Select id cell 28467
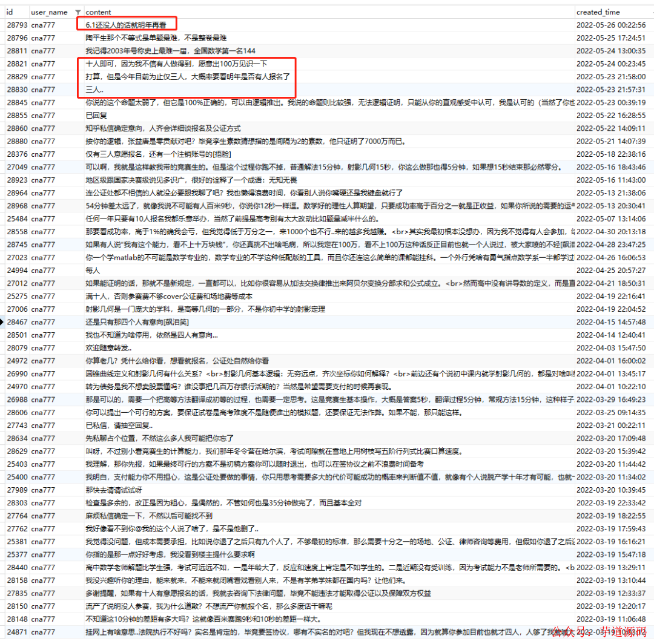Viewport: 654px width, 644px height. (x=17, y=322)
